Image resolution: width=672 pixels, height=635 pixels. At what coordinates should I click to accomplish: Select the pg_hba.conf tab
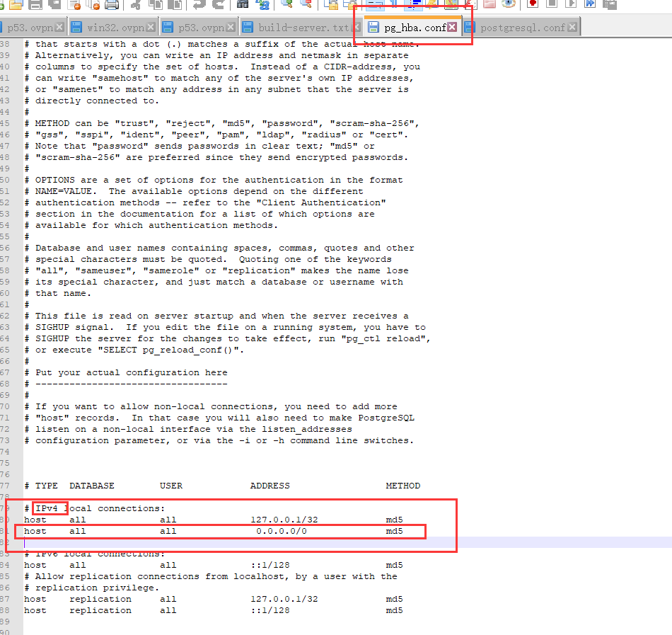415,28
